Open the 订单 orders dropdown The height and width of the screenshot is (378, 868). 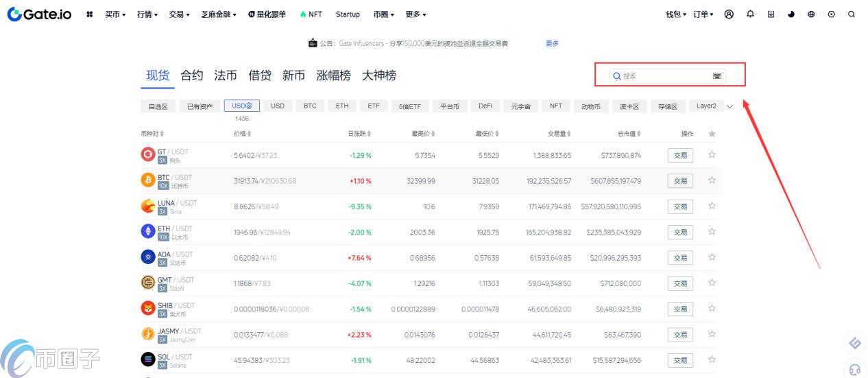point(703,14)
